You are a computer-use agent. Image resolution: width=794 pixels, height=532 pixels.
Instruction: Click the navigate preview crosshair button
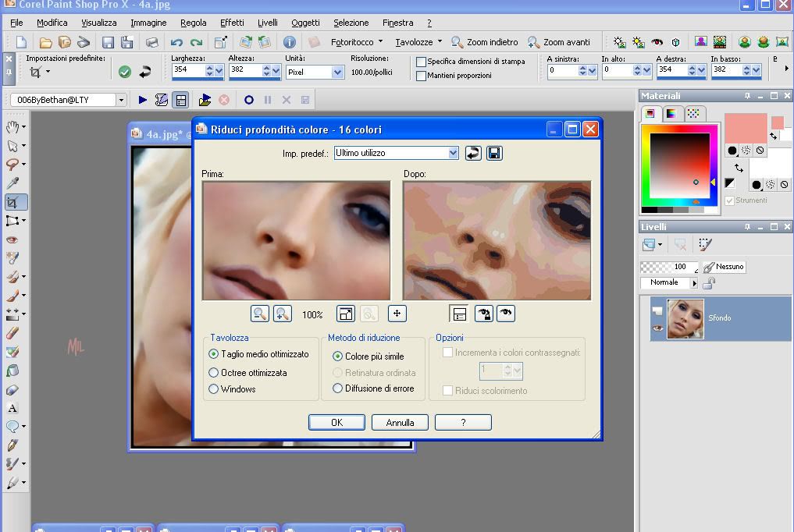pos(397,314)
